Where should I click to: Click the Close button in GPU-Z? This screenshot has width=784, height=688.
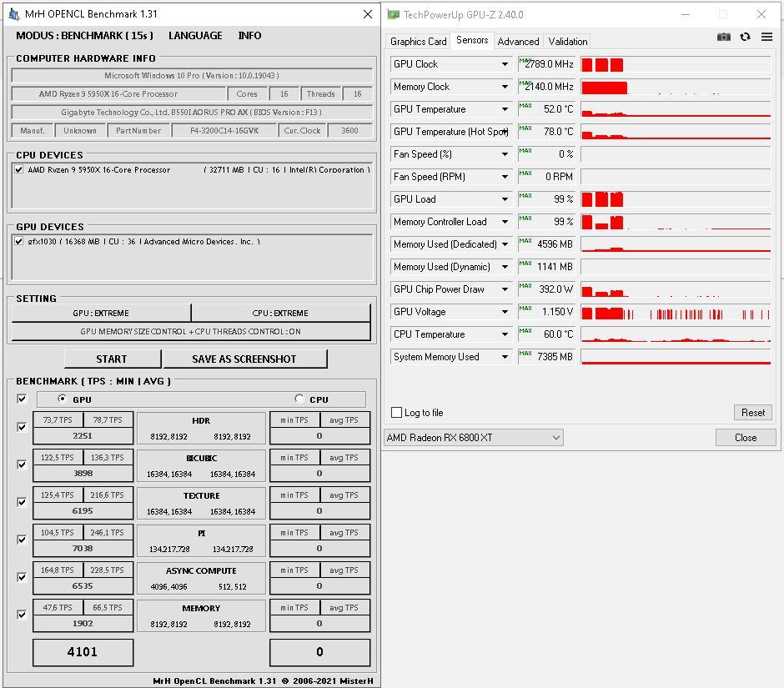click(x=746, y=438)
